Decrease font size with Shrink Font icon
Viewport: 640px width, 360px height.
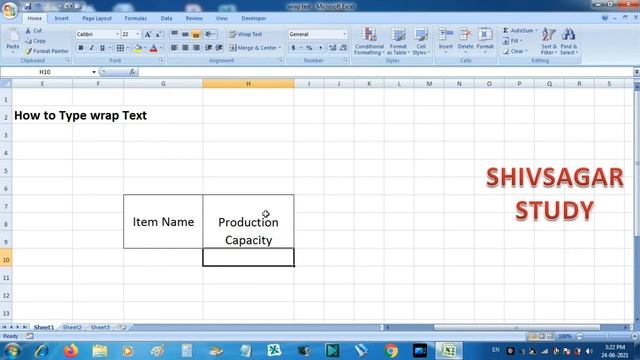click(158, 34)
